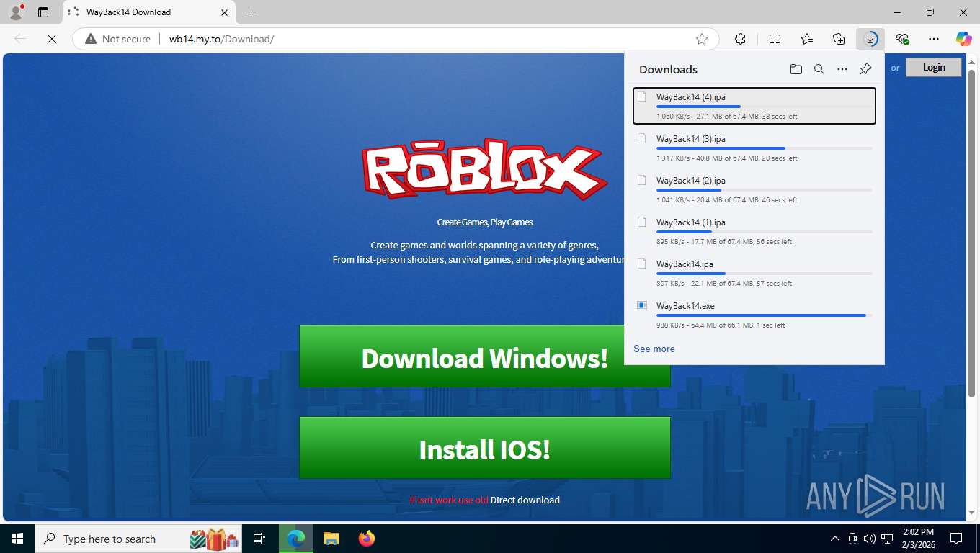Toggle the Downloads toolbar button
Image resolution: width=980 pixels, height=553 pixels.
point(870,39)
